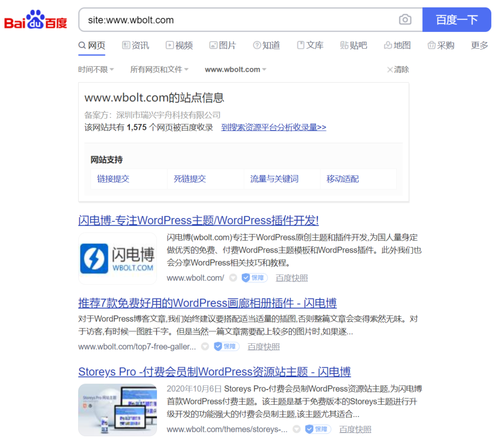Click 保障 badge on first result
The image size is (504, 446).
pos(254,278)
